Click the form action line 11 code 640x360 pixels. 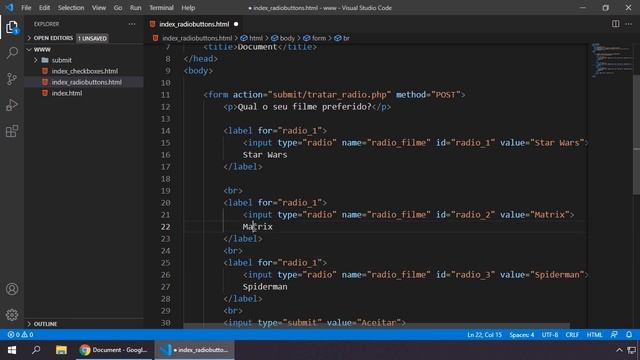[334, 95]
